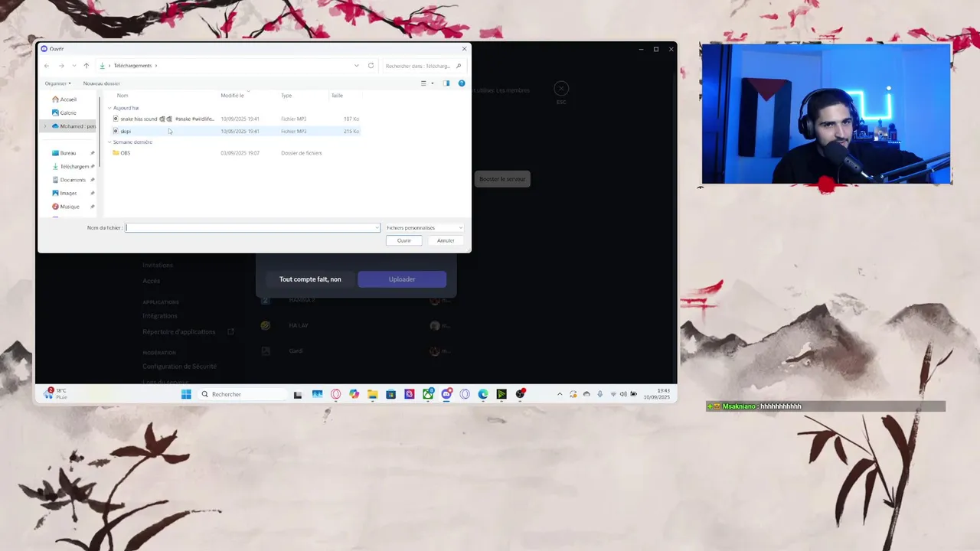Viewport: 980px width, 551px height.
Task: Sort files by the Nom column
Action: [x=122, y=96]
